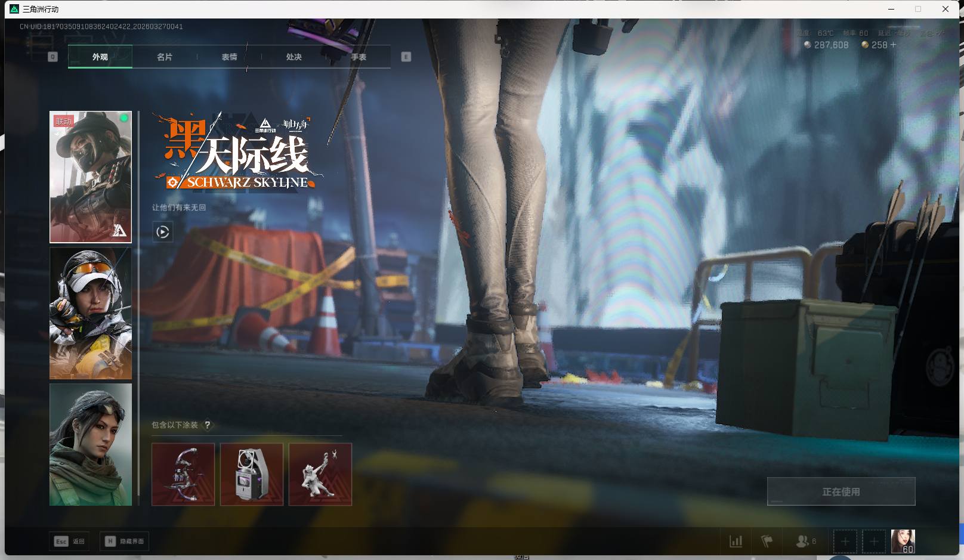Open the friends list icon showing 6
This screenshot has width=964, height=560.
806,542
